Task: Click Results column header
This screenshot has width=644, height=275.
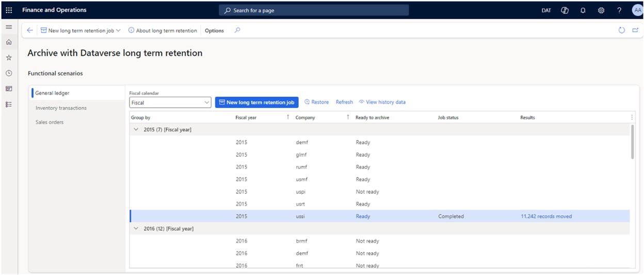Action: [527, 117]
